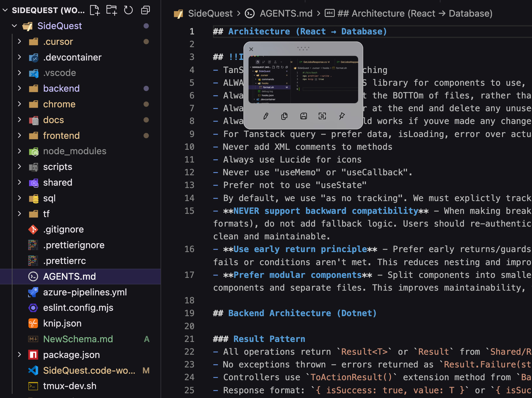Click the terminal icon beside tmux-dev.sh
The height and width of the screenshot is (398, 532).
[x=33, y=386]
